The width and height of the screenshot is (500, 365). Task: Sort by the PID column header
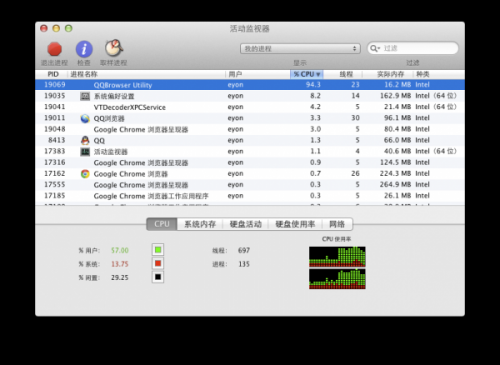pos(53,74)
